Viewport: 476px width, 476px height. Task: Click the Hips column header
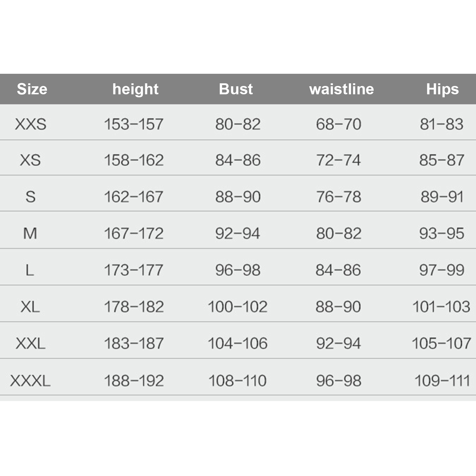(x=442, y=89)
